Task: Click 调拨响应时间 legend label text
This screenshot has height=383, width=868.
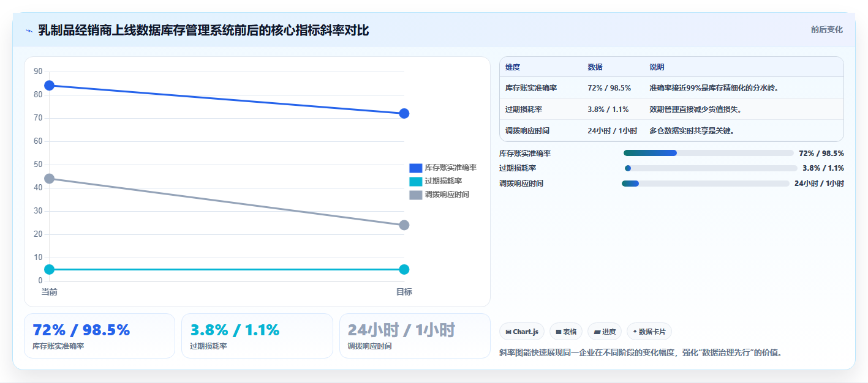Action: click(447, 195)
